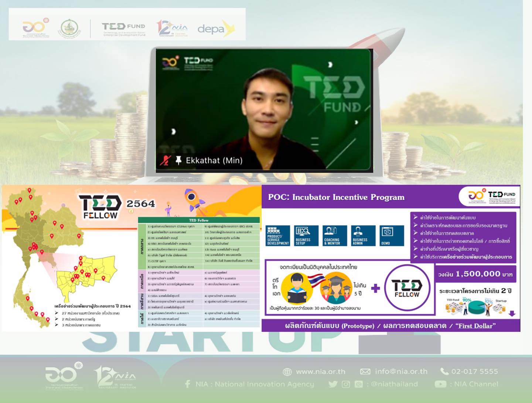Click the TED FELLOW 2564 logo on left slide
532x403 pixels.
click(116, 207)
